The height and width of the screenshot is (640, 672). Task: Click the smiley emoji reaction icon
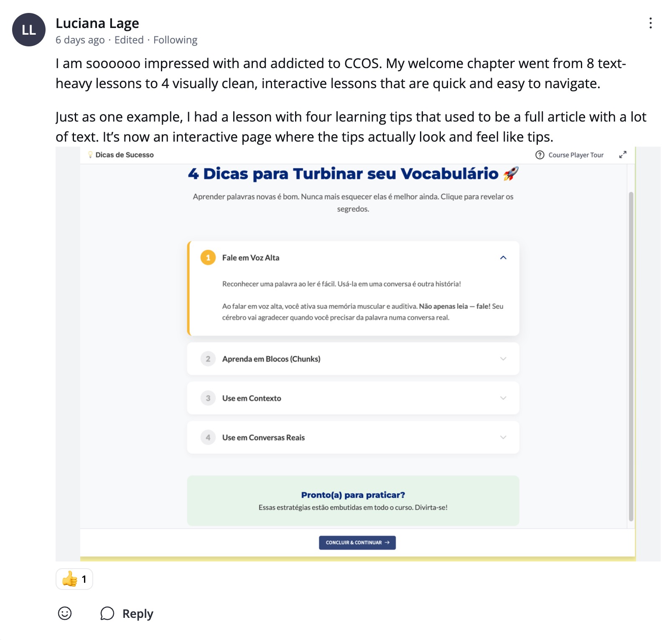[x=65, y=614]
